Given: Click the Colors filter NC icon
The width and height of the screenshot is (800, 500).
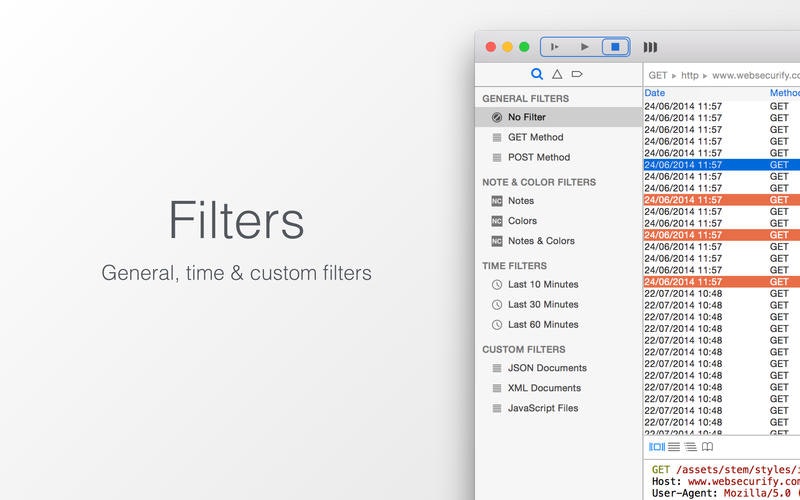Looking at the screenshot, I should (x=497, y=221).
